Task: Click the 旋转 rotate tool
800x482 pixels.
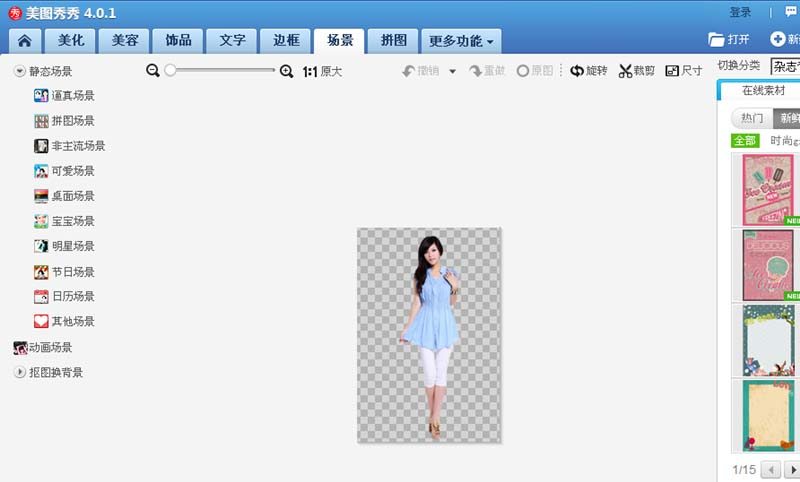Action: point(589,71)
